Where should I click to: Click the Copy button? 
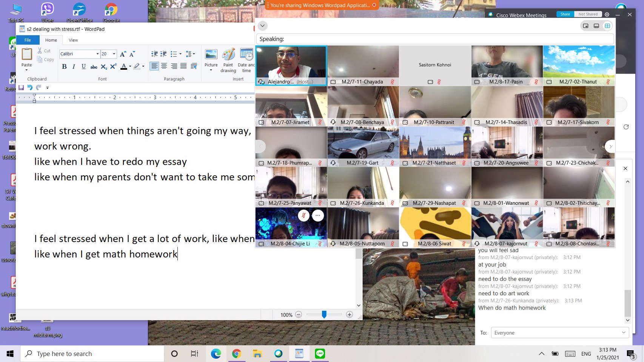tap(46, 60)
